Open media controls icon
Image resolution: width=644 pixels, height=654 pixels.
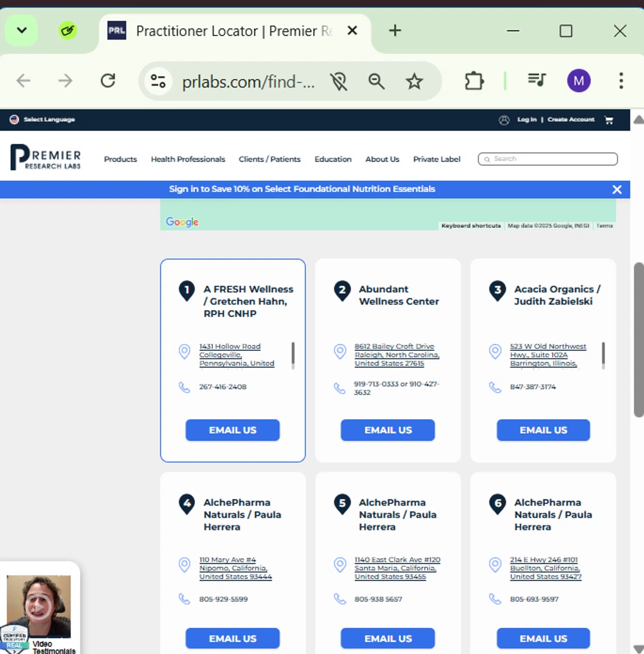(x=537, y=81)
